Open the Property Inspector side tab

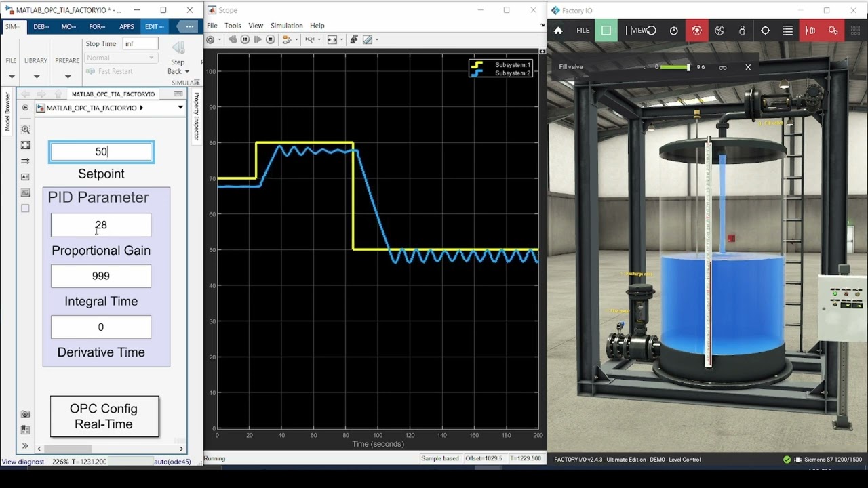(196, 116)
